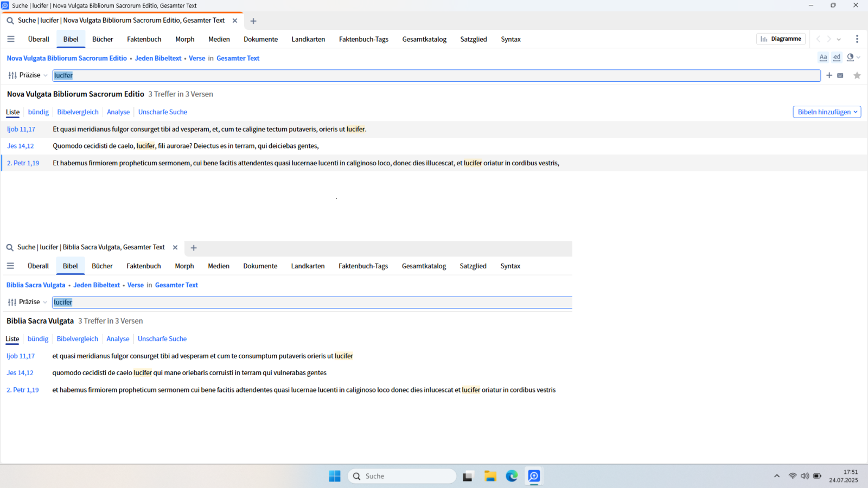868x488 pixels.
Task: Open the Diagramme button
Action: (x=781, y=39)
